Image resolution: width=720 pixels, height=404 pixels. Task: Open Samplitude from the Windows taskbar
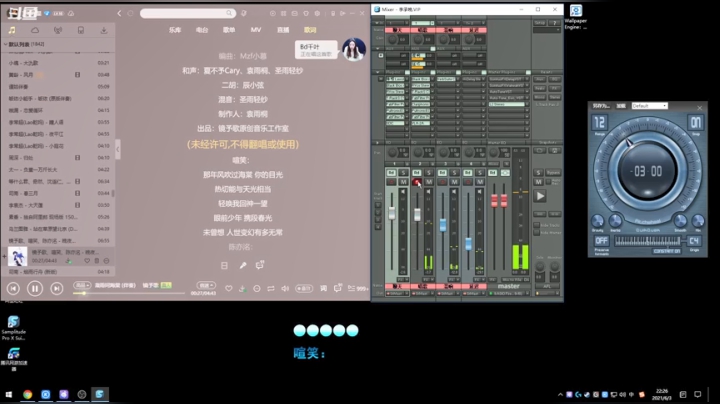coord(100,394)
